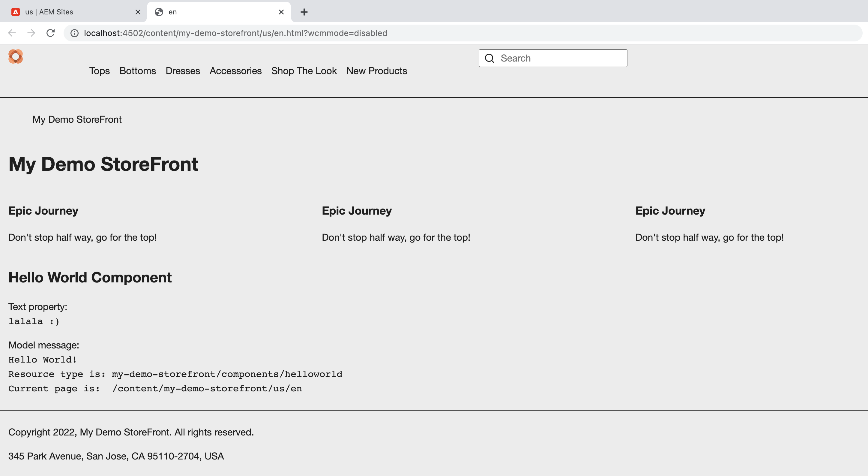
Task: Click the storefront logo icon
Action: 16,56
